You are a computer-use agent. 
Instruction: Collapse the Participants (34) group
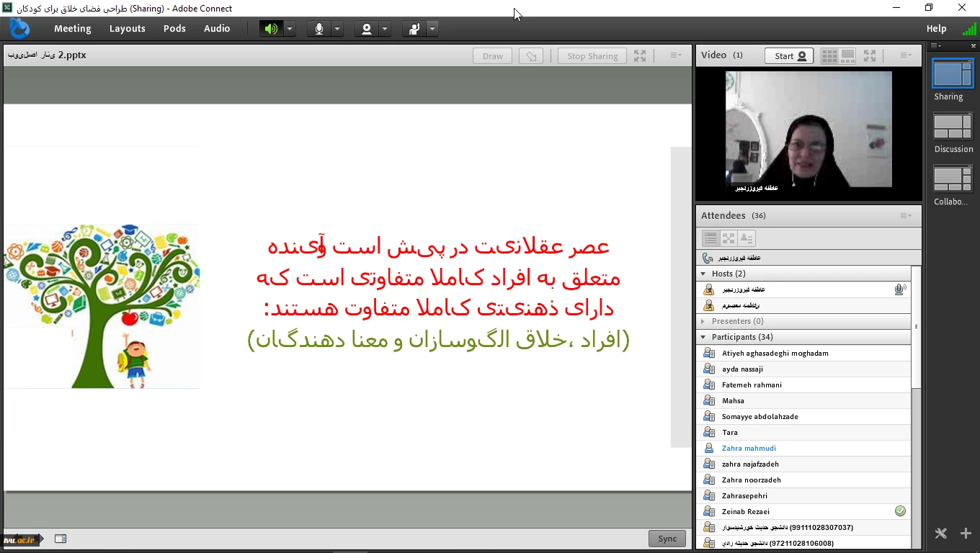[703, 337]
